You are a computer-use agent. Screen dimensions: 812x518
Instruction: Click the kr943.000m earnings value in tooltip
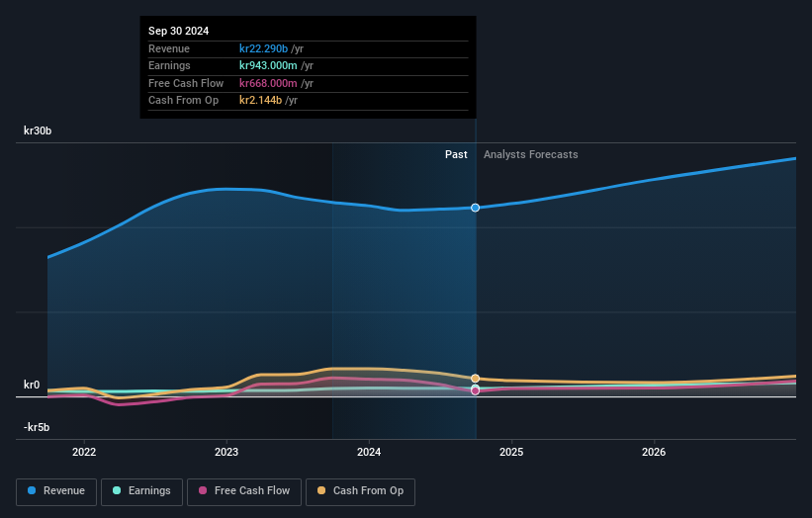click(268, 65)
